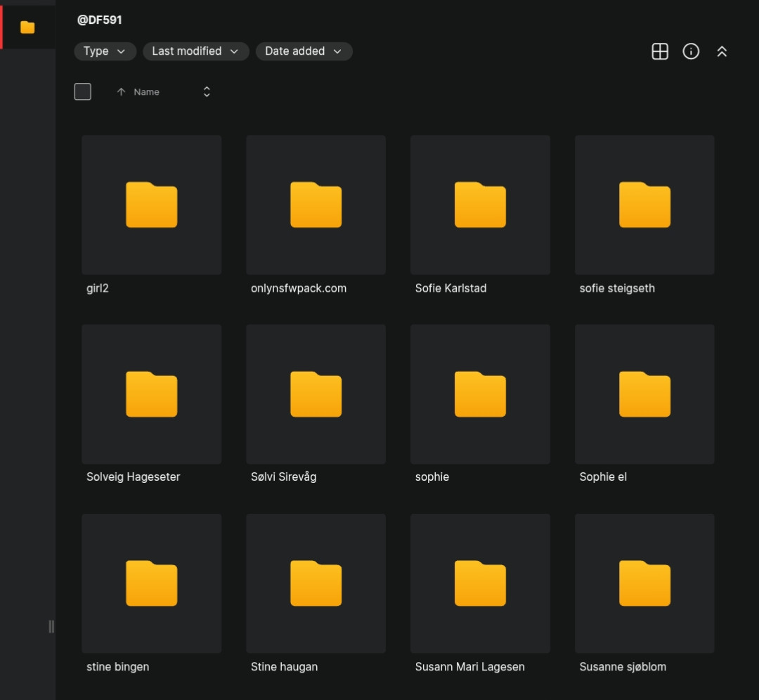Click the 'sofie steigseth' name label
This screenshot has height=700, width=759.
(x=617, y=288)
